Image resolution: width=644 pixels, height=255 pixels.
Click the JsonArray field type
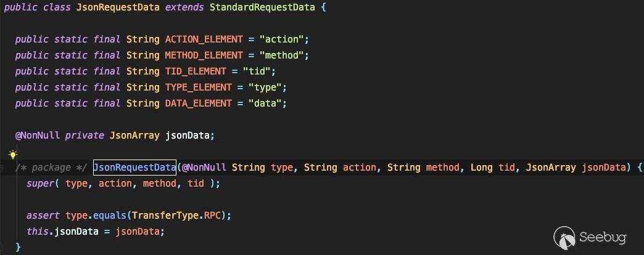134,136
